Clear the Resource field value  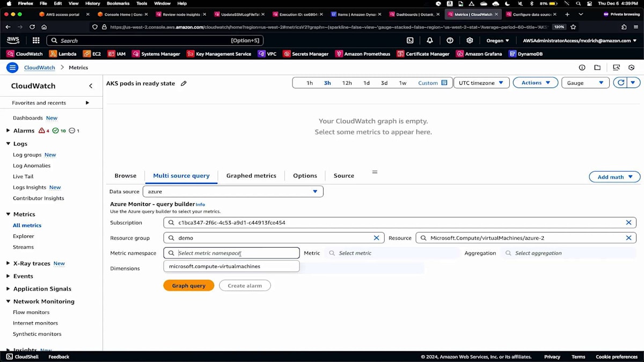click(x=628, y=238)
